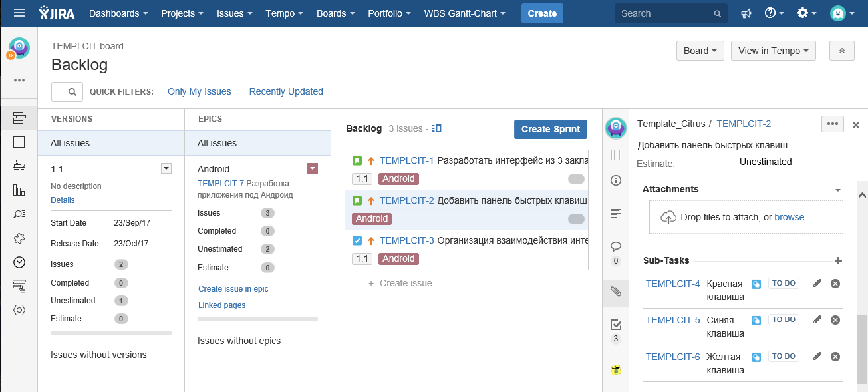
Task: Add a new sub-task with plus
Action: (x=838, y=261)
